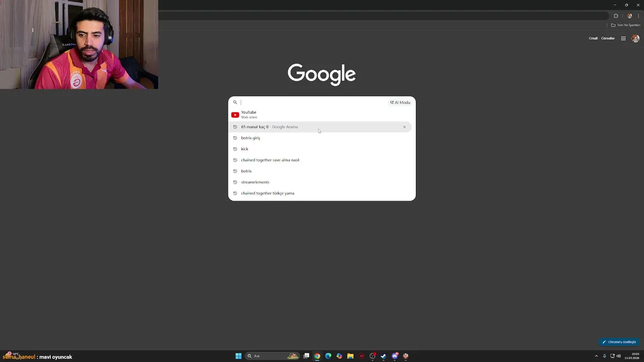The width and height of the screenshot is (644, 362).
Task: Open File Explorer from taskbar
Action: pyautogui.click(x=350, y=356)
